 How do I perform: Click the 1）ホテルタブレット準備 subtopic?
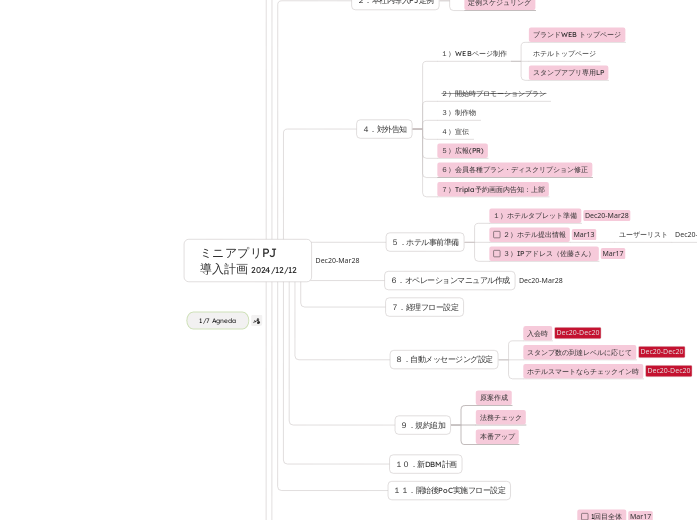535,216
